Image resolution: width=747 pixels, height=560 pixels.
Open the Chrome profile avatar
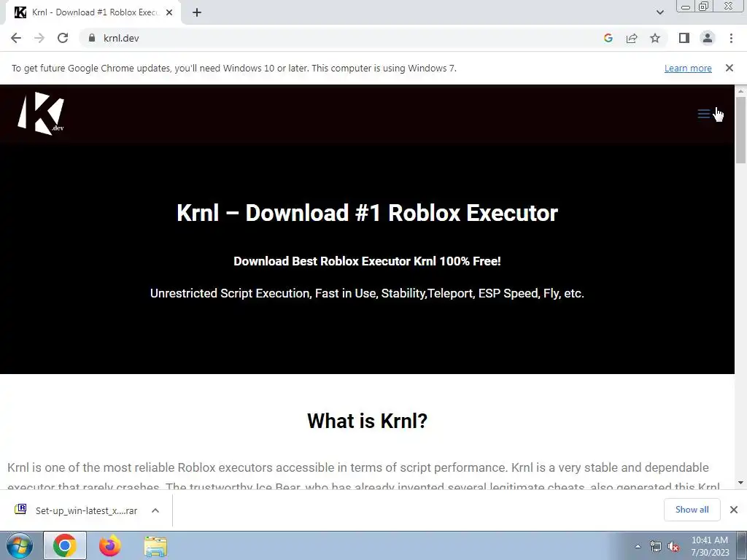(x=708, y=38)
